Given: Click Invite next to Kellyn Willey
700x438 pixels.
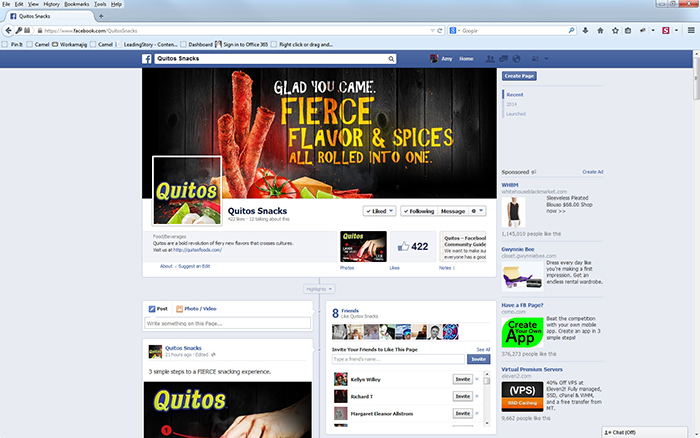Looking at the screenshot, I should pyautogui.click(x=462, y=379).
